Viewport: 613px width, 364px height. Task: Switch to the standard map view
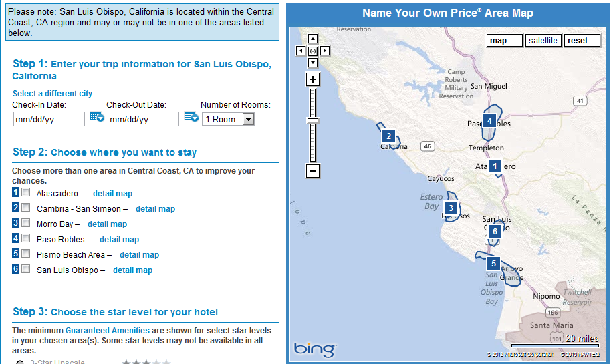coord(505,41)
